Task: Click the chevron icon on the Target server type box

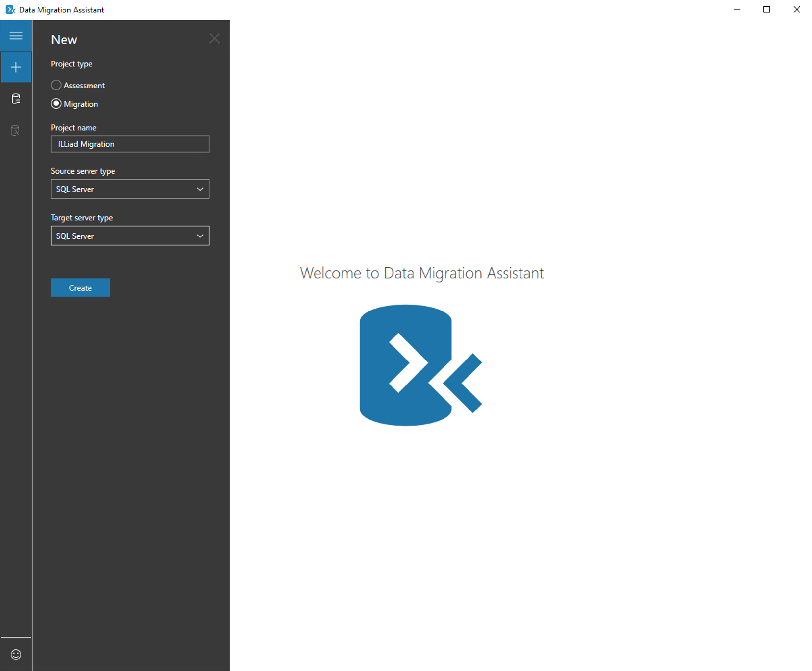Action: click(x=200, y=236)
